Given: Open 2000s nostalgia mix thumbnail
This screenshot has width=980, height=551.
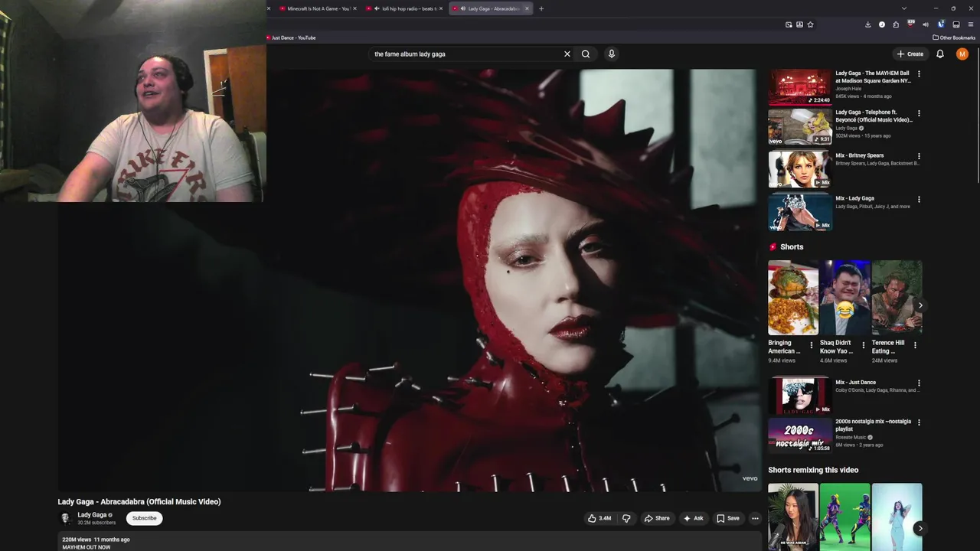Looking at the screenshot, I should point(799,435).
